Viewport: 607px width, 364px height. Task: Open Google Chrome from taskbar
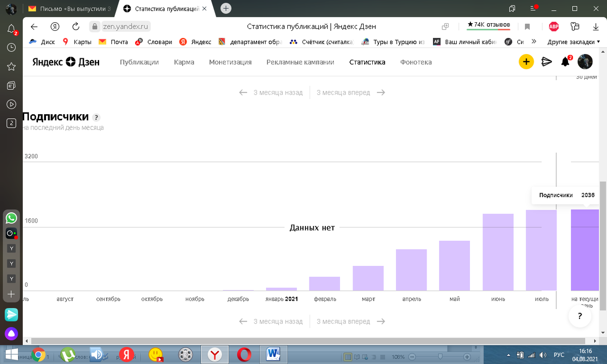(39, 354)
